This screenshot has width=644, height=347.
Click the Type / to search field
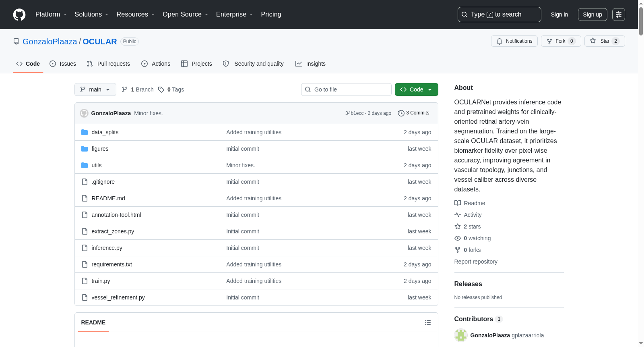pyautogui.click(x=500, y=15)
